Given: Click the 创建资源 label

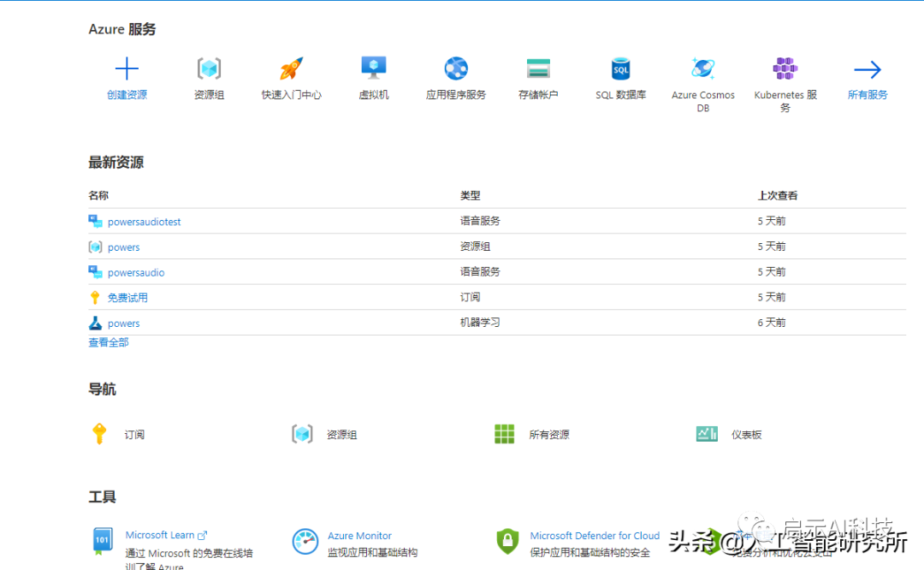Looking at the screenshot, I should click(127, 95).
